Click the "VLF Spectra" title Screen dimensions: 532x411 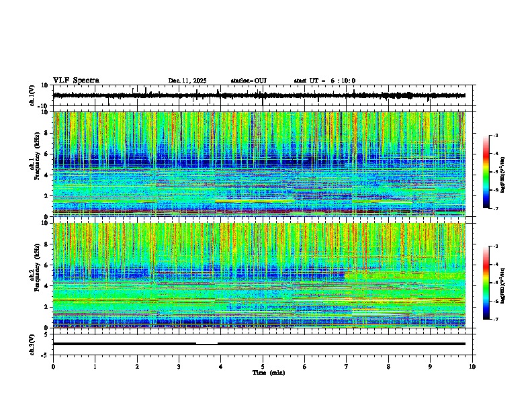(76, 81)
